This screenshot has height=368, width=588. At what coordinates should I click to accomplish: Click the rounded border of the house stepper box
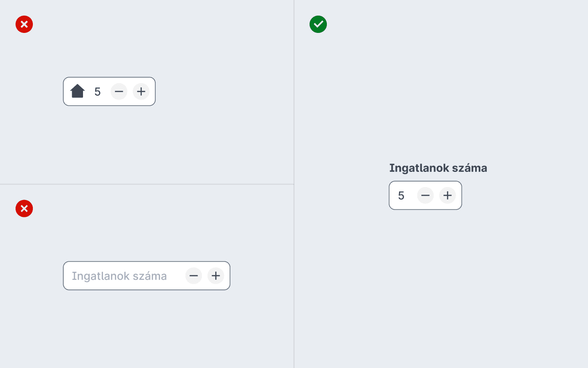pos(109,77)
